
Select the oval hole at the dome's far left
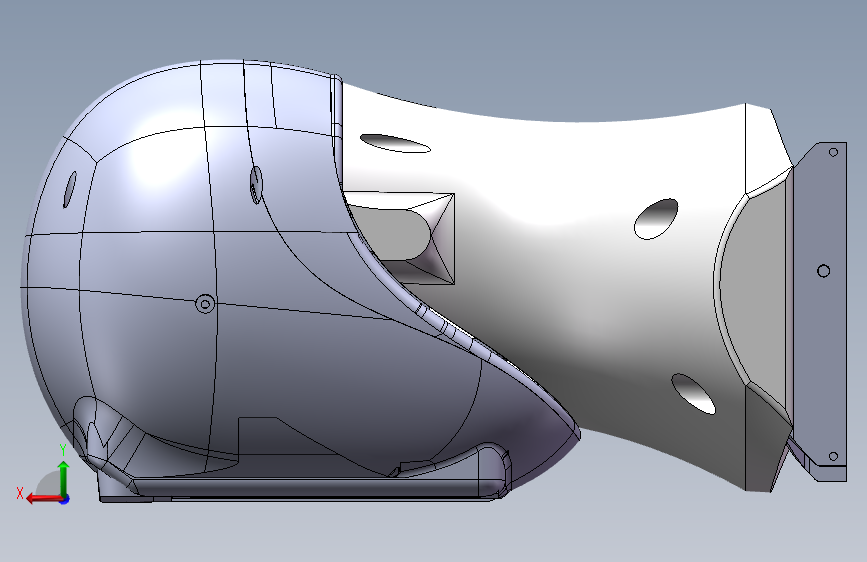70,189
